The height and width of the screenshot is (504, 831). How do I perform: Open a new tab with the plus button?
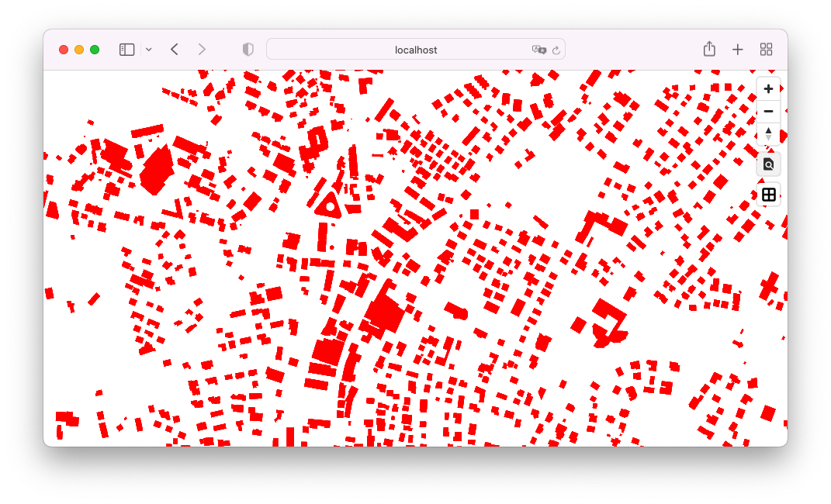[737, 49]
